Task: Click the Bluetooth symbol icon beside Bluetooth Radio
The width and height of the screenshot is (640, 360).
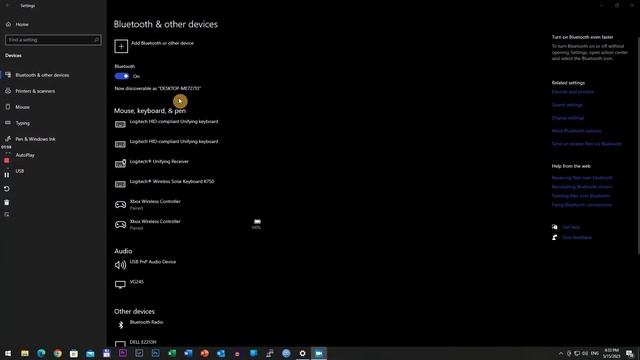Action: pos(120,325)
